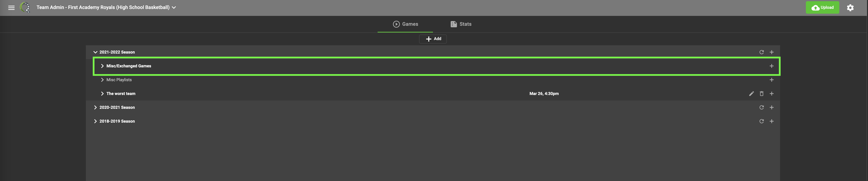The height and width of the screenshot is (181, 868).
Task: Open the settings gear
Action: (x=850, y=8)
